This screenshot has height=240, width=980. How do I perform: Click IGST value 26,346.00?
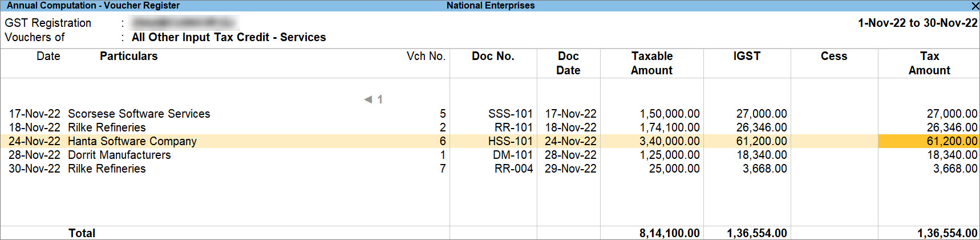(x=762, y=127)
